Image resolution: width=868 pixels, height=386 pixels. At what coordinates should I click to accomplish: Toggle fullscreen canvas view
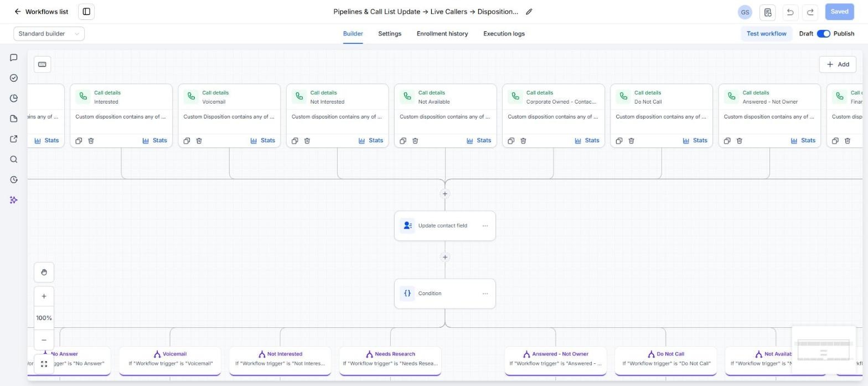coord(44,364)
